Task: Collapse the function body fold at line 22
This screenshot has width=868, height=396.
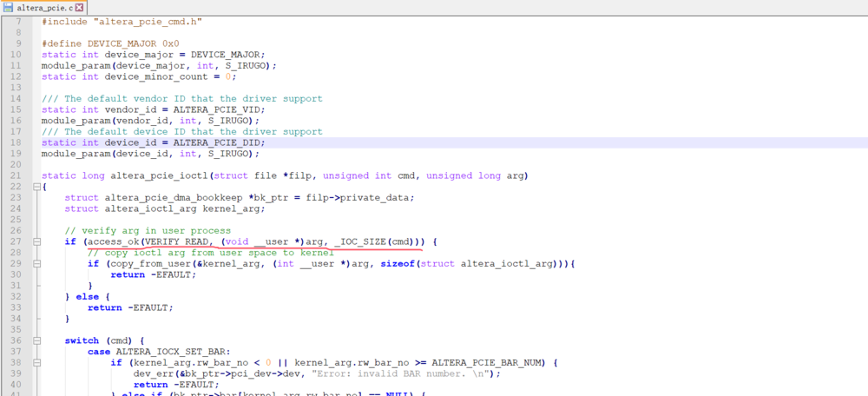Action: pyautogui.click(x=36, y=187)
